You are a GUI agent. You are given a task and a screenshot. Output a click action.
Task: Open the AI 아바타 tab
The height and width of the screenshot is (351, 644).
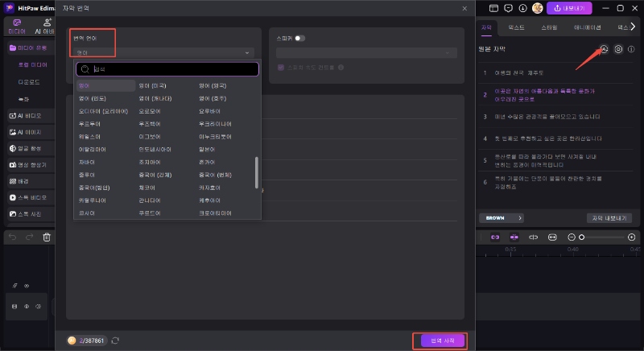45,27
